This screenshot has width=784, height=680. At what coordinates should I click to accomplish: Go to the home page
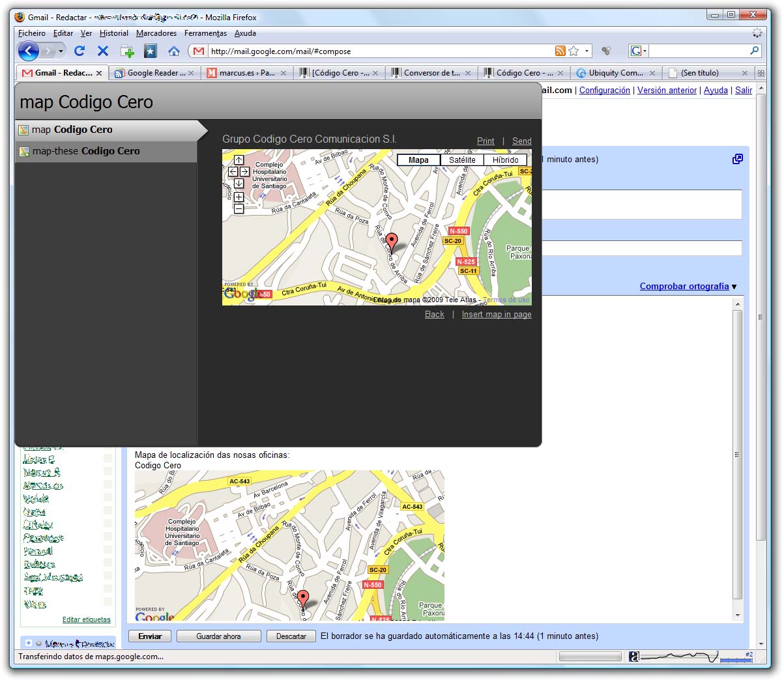[173, 51]
